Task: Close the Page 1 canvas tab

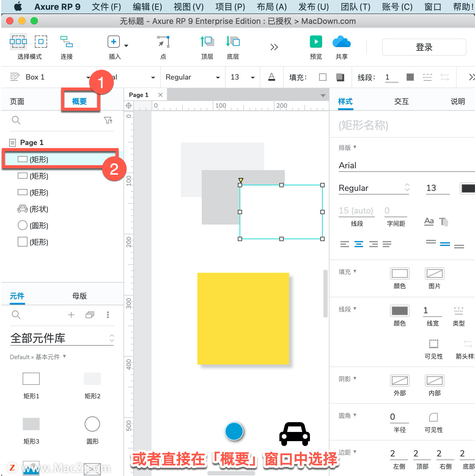Action: coord(160,95)
